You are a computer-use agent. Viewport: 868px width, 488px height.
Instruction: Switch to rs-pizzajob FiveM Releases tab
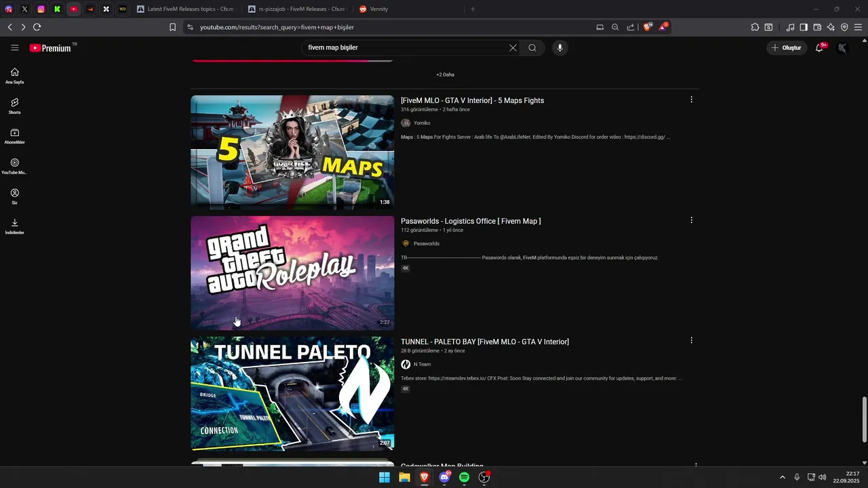(297, 9)
